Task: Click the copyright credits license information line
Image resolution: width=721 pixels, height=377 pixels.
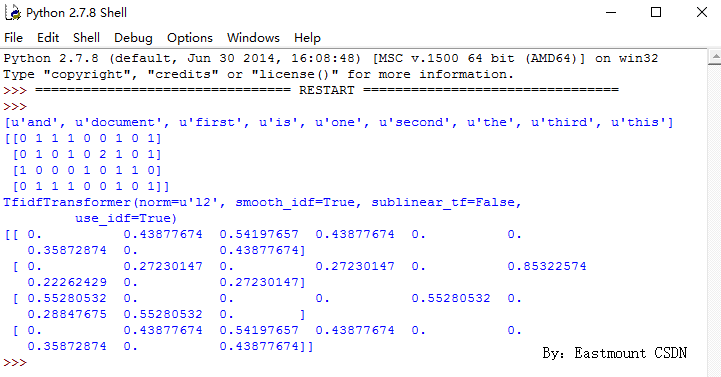Action: (258, 74)
